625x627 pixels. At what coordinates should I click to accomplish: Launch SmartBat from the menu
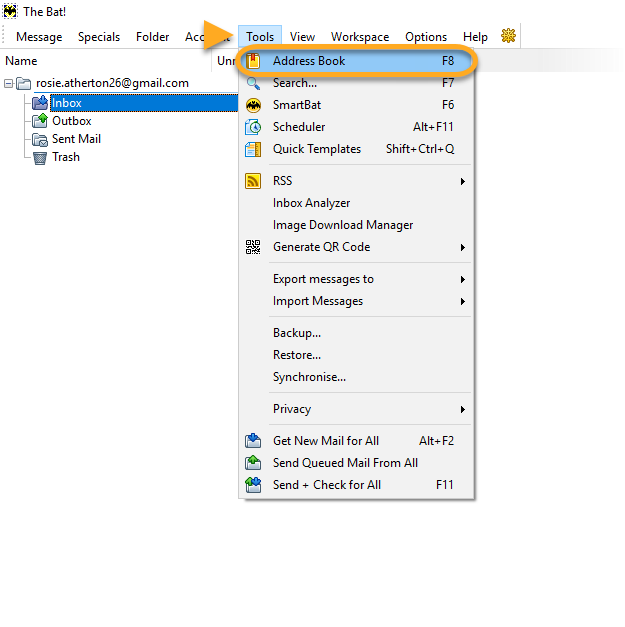356,105
